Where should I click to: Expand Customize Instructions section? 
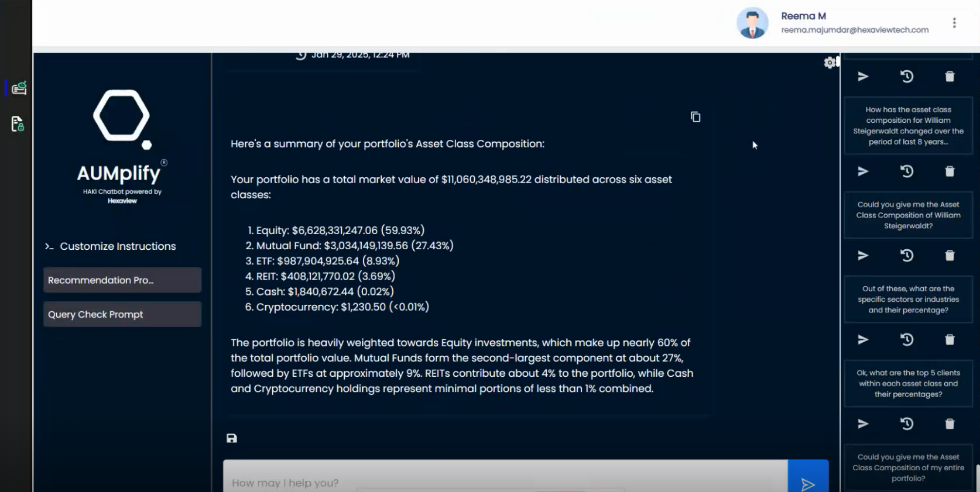tap(110, 246)
